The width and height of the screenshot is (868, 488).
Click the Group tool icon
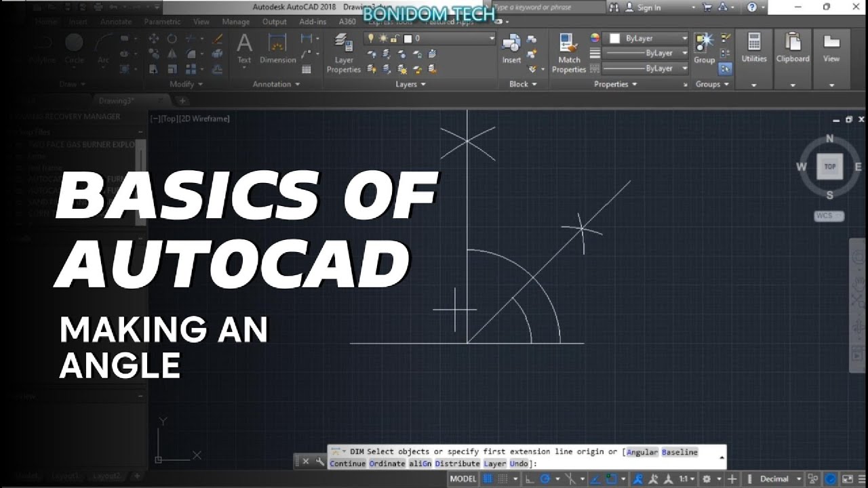pos(704,49)
